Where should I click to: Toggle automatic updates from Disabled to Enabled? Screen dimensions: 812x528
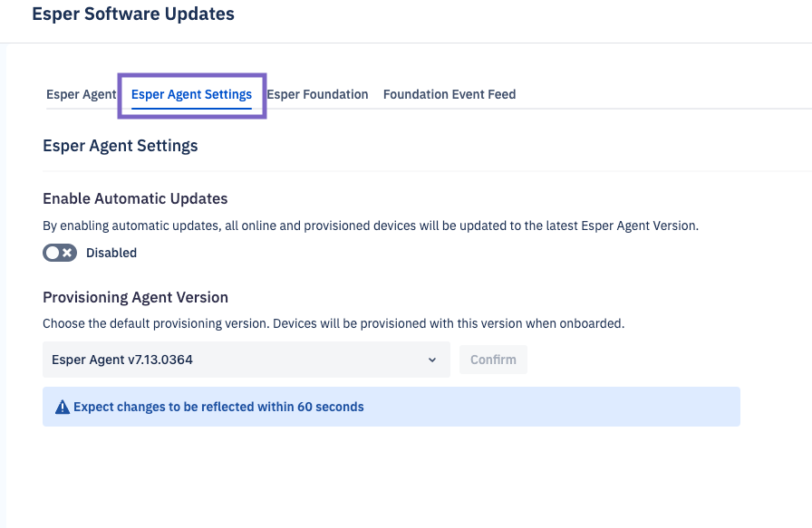click(59, 253)
